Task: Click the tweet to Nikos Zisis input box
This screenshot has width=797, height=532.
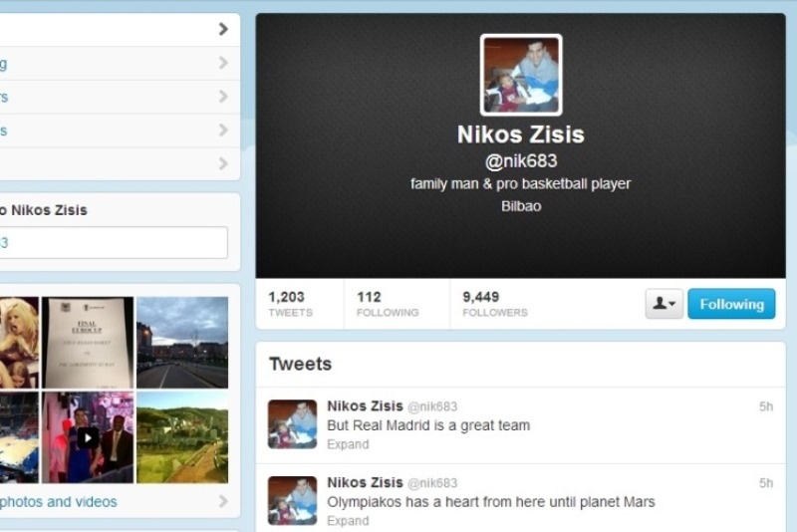Action: [x=114, y=242]
